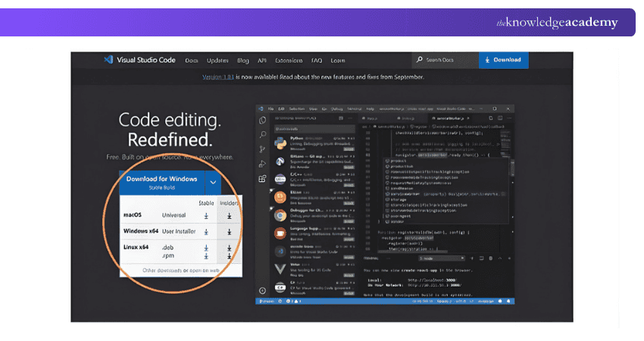Install the Python extension
The image size is (644, 341).
[349, 149]
